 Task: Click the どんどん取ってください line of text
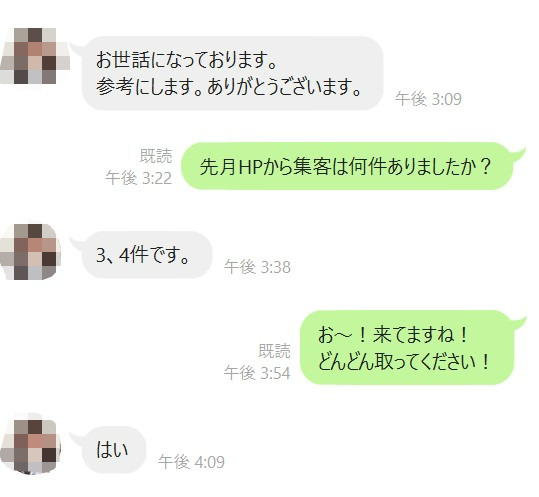click(403, 361)
